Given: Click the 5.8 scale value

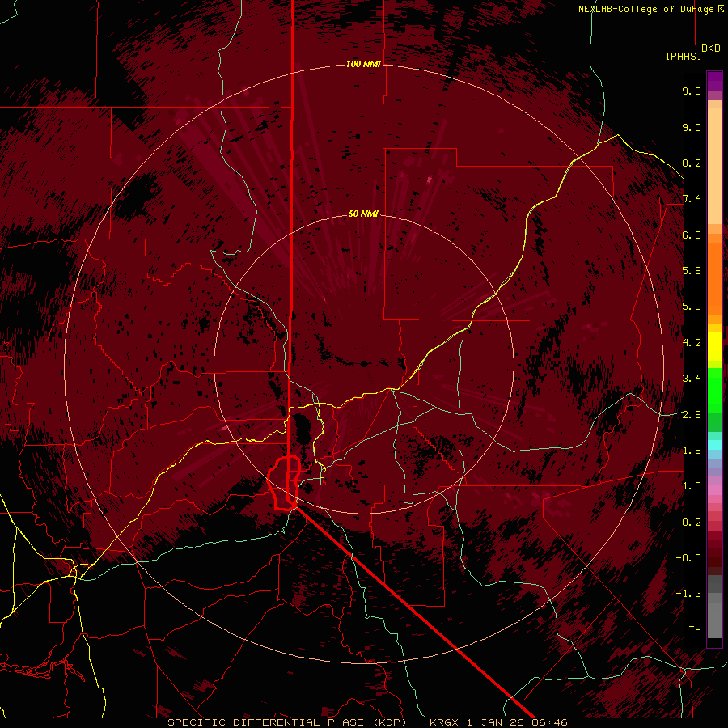Looking at the screenshot, I should click(692, 271).
